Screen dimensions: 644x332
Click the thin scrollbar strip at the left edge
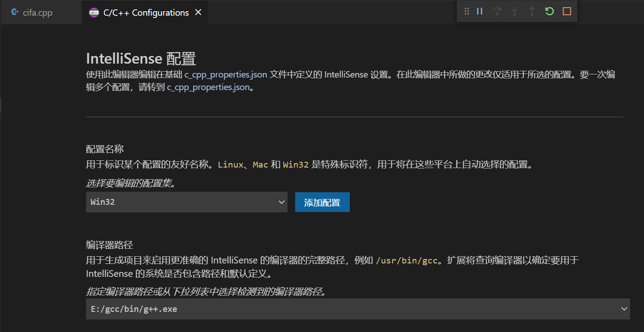coord(1,105)
